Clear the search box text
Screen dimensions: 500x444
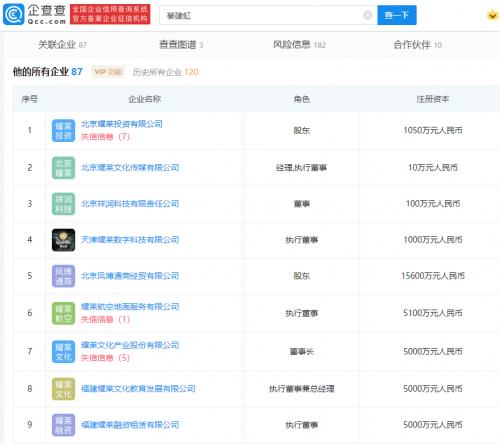pyautogui.click(x=367, y=15)
